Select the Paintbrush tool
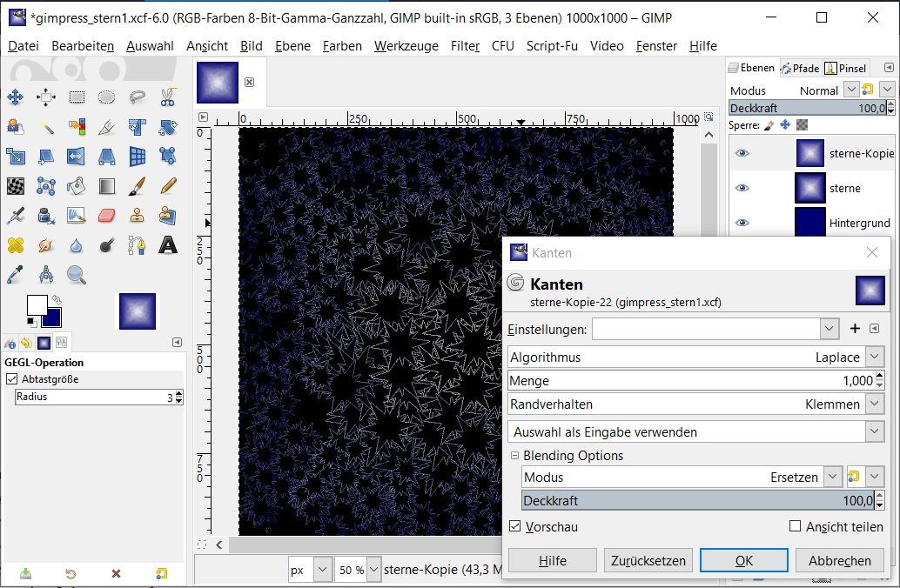 pyautogui.click(x=137, y=186)
